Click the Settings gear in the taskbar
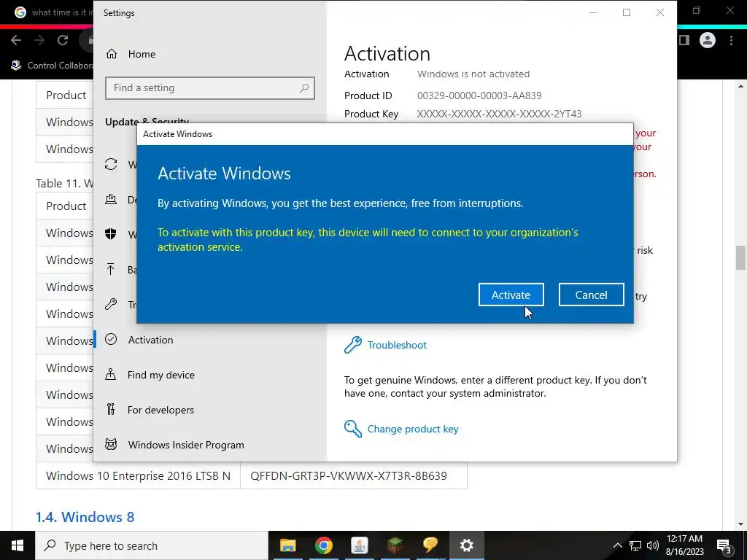Viewport: 747px width, 560px height. click(x=466, y=545)
